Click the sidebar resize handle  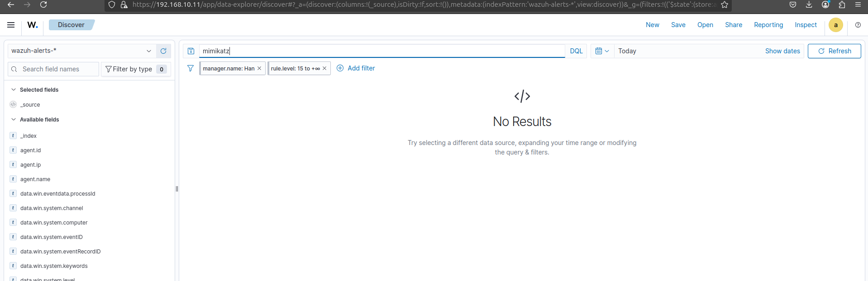point(177,189)
